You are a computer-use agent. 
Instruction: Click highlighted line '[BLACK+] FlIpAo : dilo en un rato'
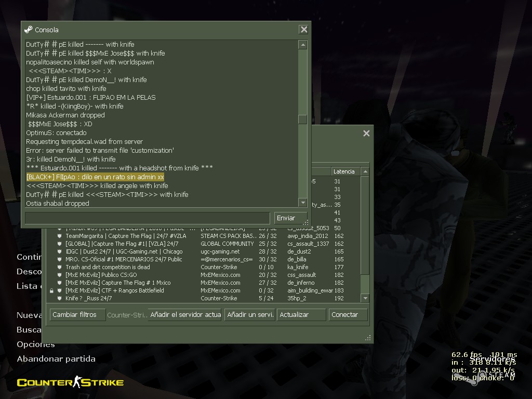pyautogui.click(x=95, y=177)
